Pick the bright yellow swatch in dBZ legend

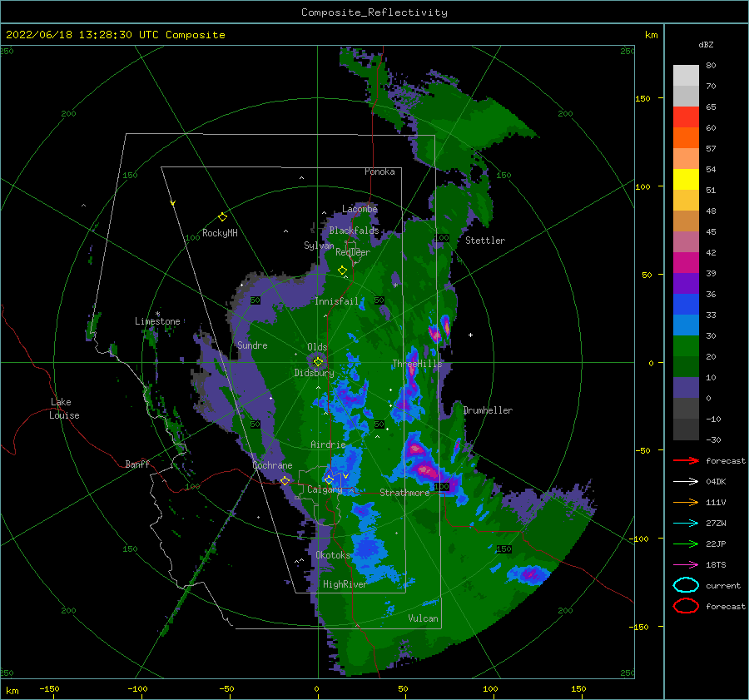[x=686, y=179]
